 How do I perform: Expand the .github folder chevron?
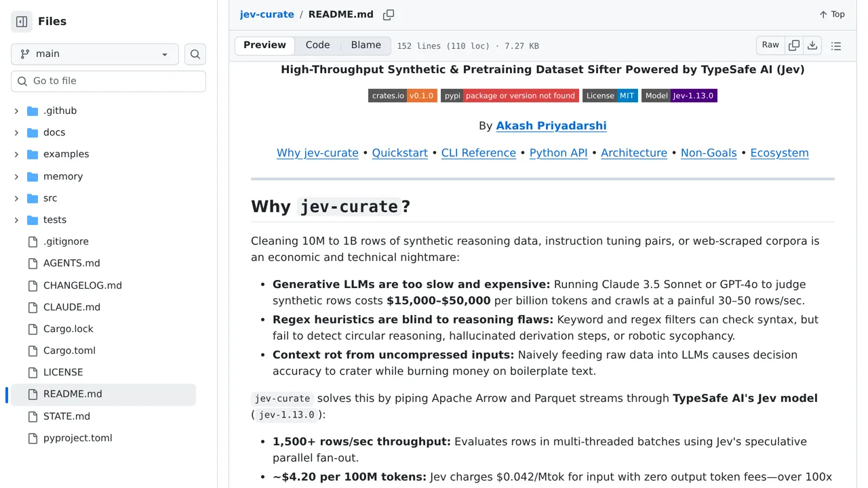(x=16, y=111)
